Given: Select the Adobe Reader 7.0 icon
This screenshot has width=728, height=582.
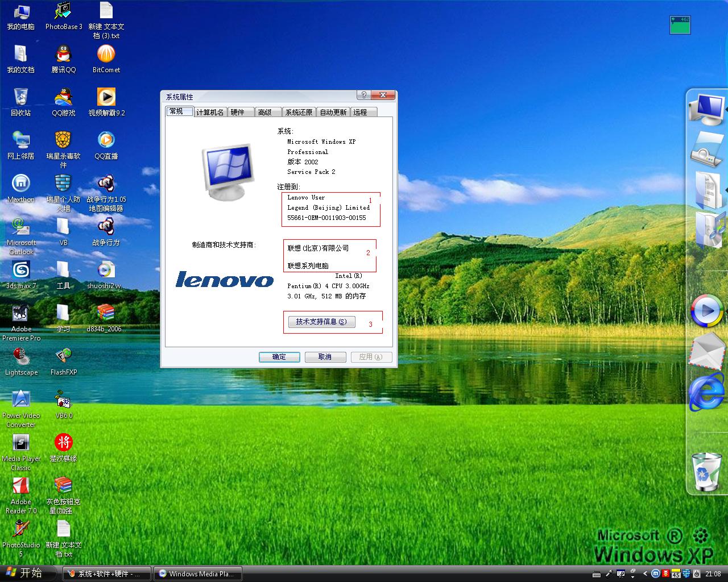Looking at the screenshot, I should click(x=21, y=495).
